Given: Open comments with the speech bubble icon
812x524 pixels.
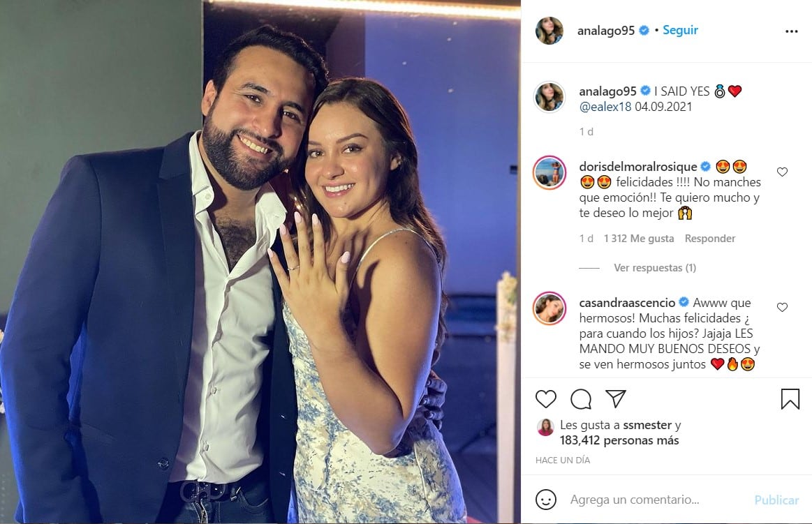Looking at the screenshot, I should pos(580,399).
